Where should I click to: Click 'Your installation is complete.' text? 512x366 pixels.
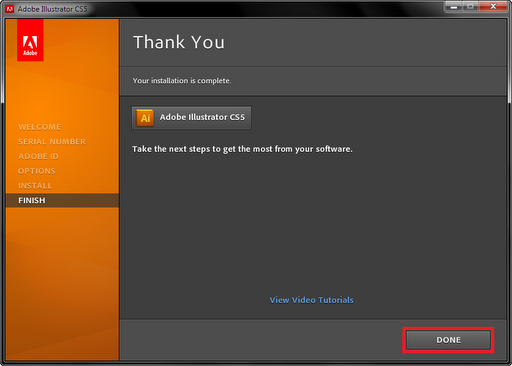(x=182, y=81)
